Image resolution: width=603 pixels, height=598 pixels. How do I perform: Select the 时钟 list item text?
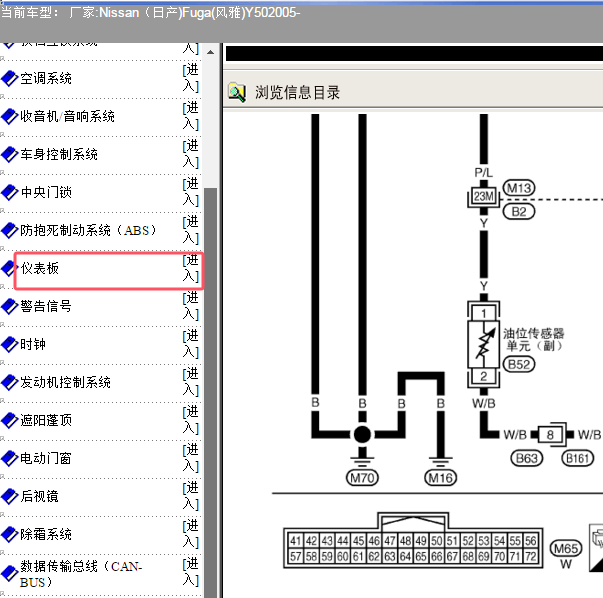pos(33,344)
